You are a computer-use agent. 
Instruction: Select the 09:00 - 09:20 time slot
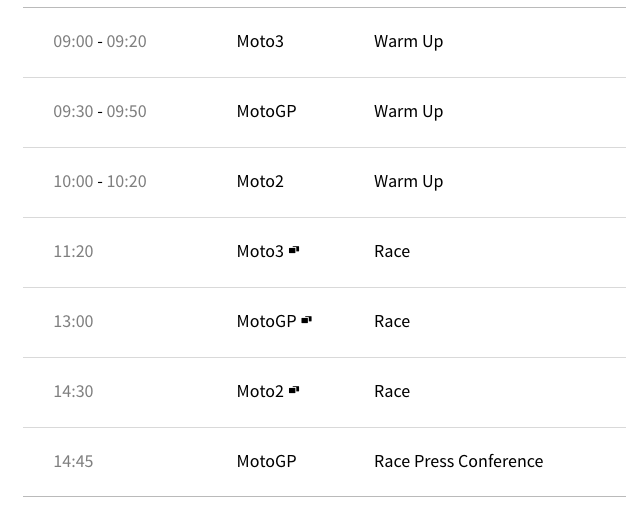point(100,42)
